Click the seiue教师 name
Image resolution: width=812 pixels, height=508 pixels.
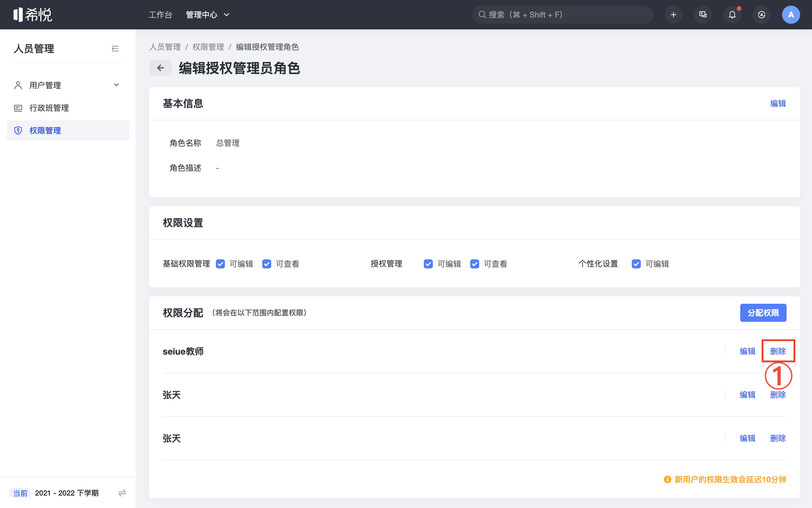tap(183, 351)
